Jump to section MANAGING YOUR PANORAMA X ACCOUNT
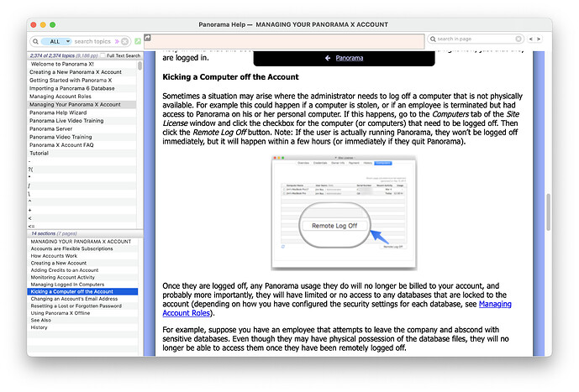 click(82, 242)
